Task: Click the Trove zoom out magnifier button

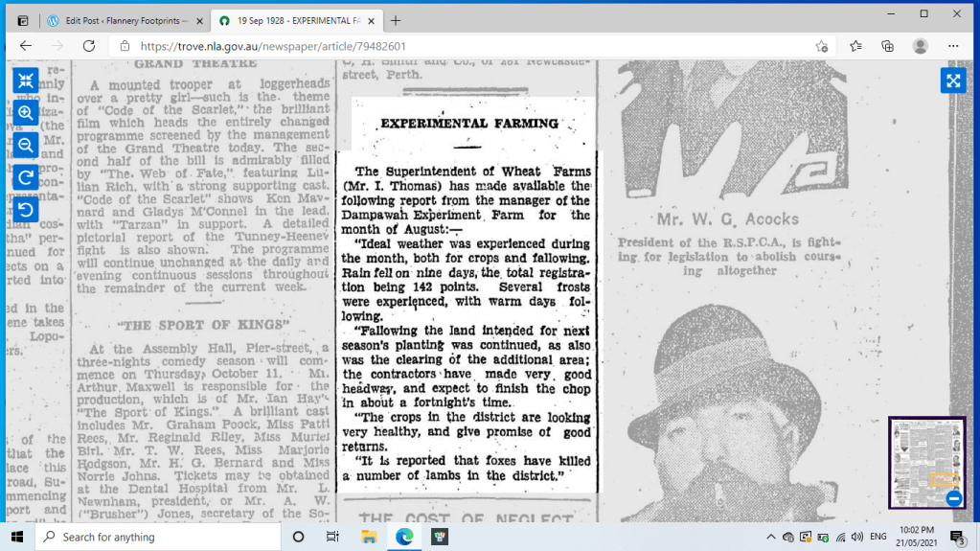Action: [x=26, y=146]
